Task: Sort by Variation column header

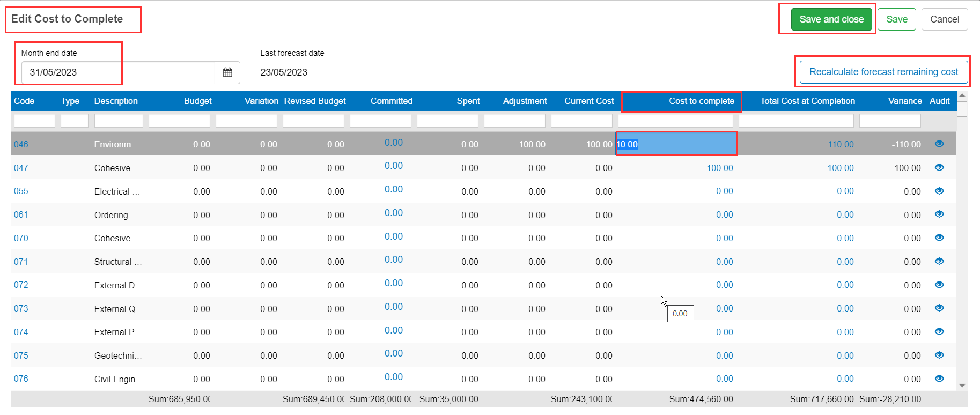Action: pos(261,101)
